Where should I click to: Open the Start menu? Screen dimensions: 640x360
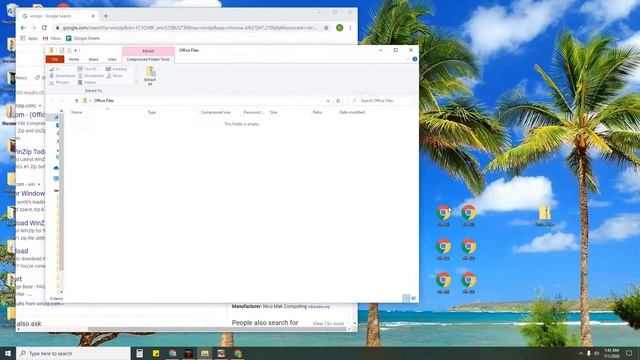pyautogui.click(x=8, y=353)
